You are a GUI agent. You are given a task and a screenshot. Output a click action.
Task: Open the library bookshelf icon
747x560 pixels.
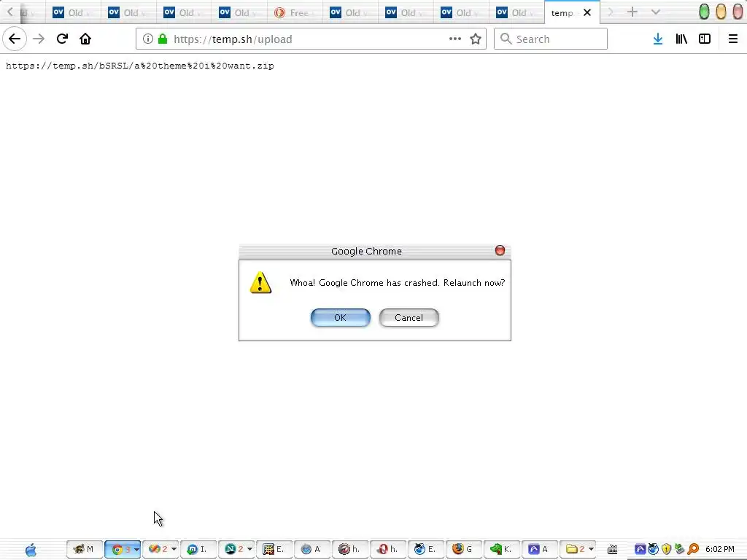(681, 39)
